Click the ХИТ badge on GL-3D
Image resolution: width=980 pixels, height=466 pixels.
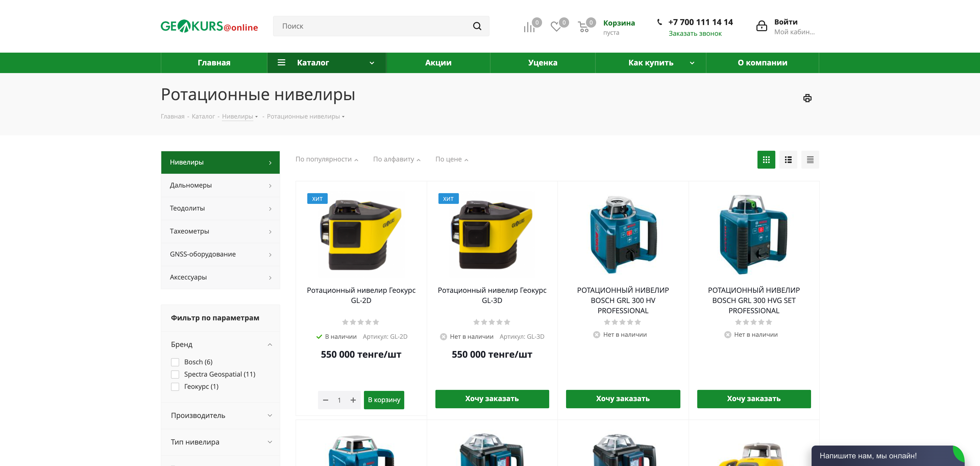point(448,199)
